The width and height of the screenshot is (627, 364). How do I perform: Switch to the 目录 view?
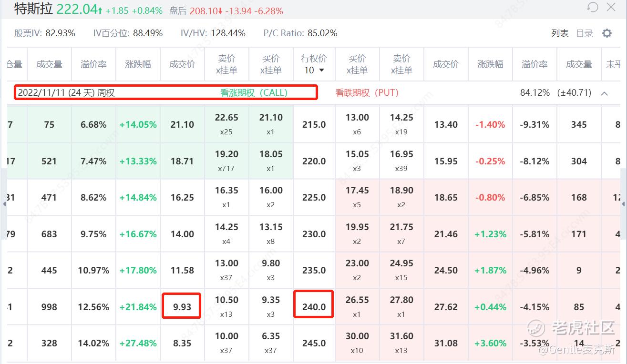coord(585,33)
